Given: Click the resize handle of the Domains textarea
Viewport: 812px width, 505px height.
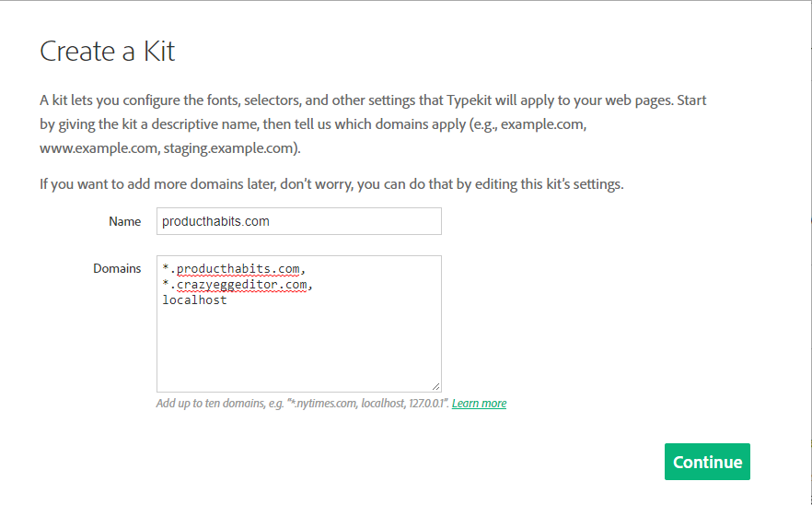Looking at the screenshot, I should coord(436,386).
